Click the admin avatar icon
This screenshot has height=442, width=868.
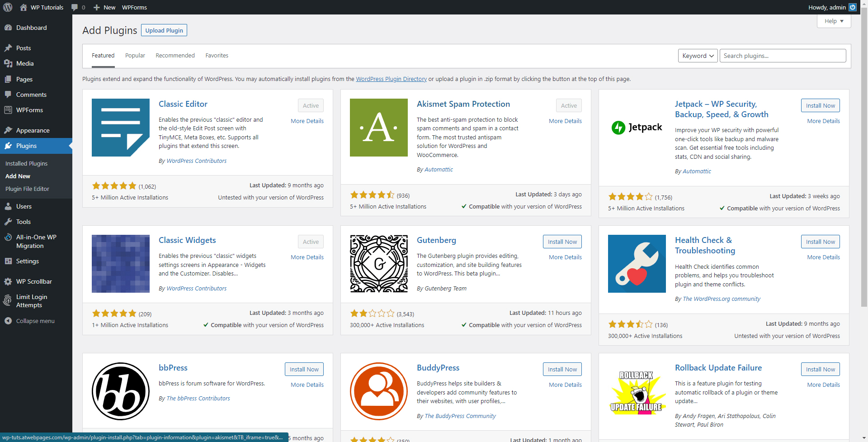pyautogui.click(x=853, y=7)
